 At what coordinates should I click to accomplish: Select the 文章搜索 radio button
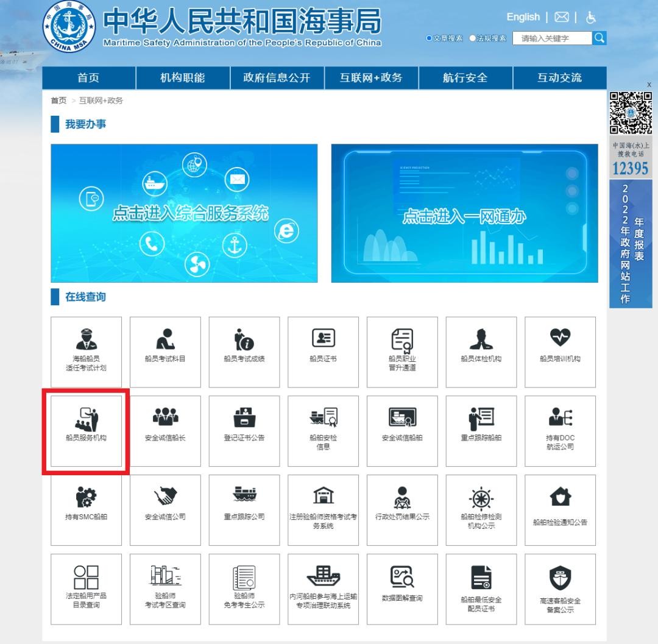(x=429, y=38)
